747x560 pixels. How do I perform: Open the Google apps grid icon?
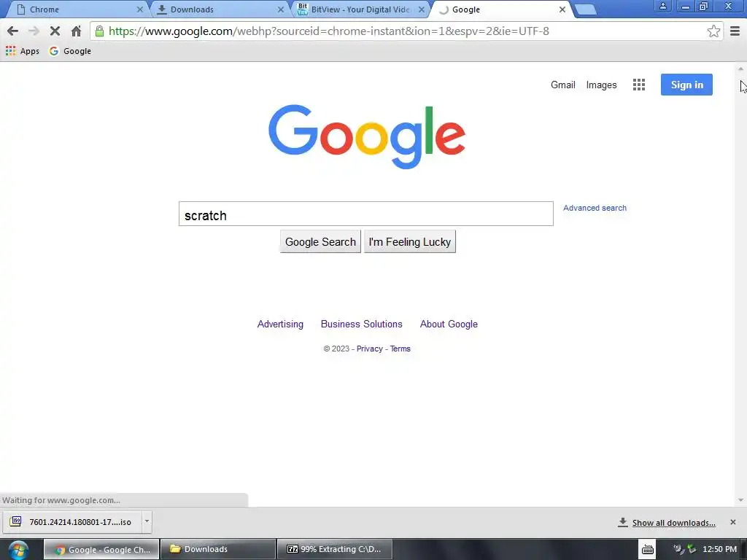click(x=639, y=85)
